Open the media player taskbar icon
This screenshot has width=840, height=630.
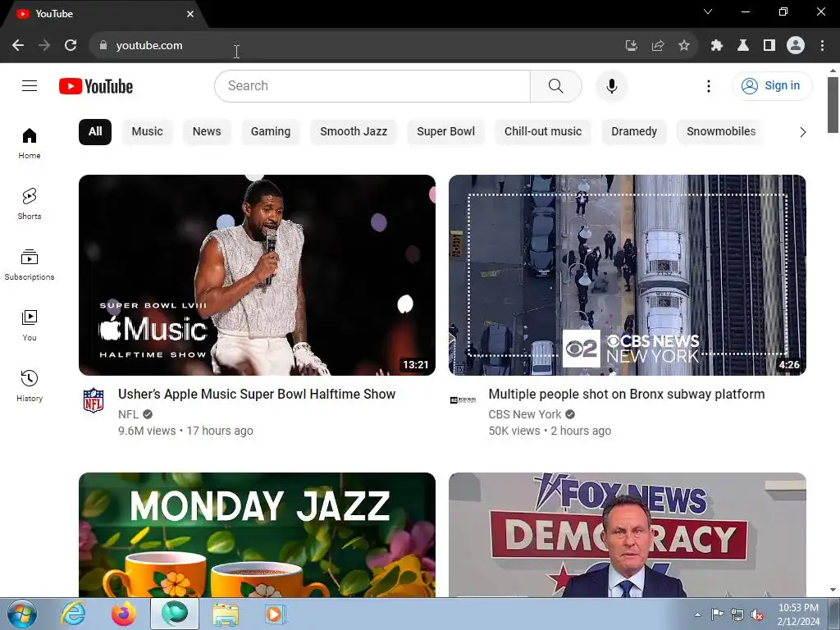tap(276, 614)
